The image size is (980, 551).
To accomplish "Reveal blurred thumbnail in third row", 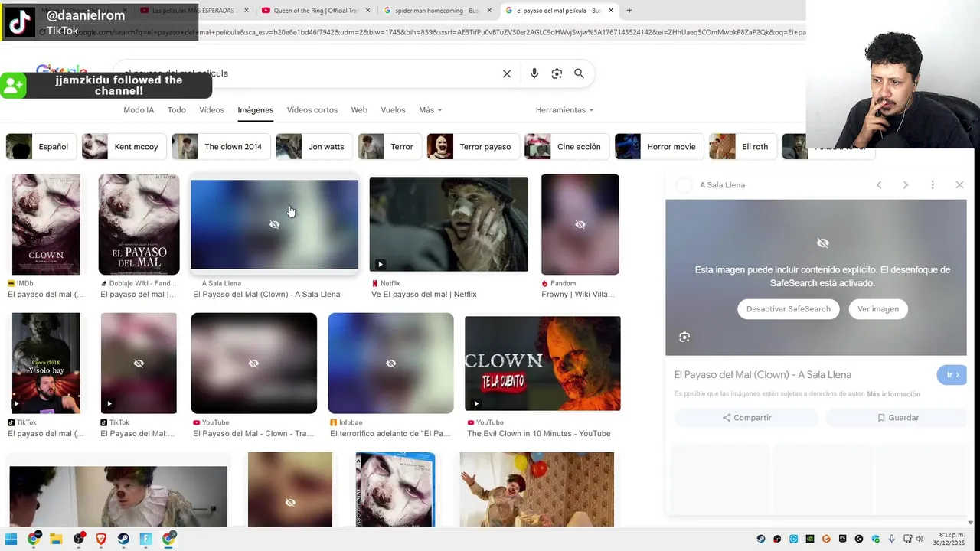I will click(290, 490).
